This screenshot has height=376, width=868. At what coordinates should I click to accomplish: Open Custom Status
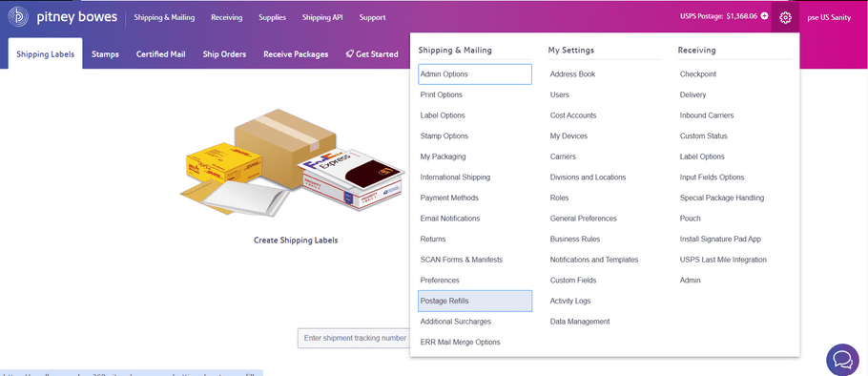tap(704, 136)
